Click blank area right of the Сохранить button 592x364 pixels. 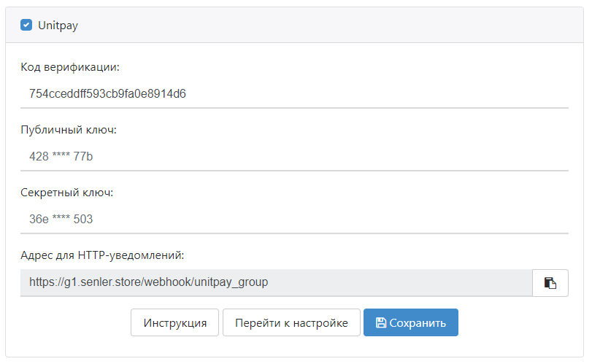click(x=518, y=322)
